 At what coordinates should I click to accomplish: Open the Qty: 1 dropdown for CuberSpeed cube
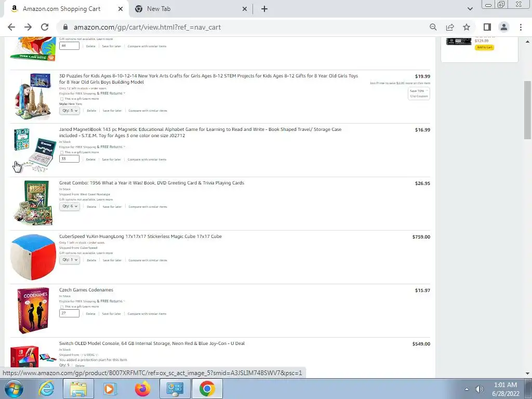[70, 260]
